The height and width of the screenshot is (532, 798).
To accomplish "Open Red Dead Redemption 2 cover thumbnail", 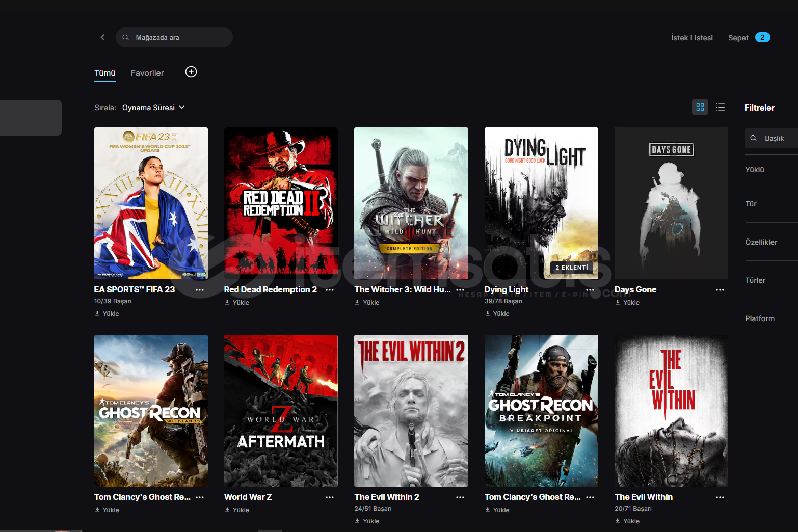I will (281, 203).
